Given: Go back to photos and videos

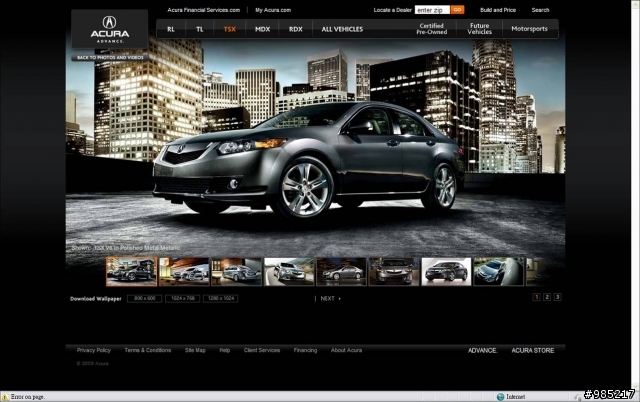Looking at the screenshot, I should (x=110, y=58).
